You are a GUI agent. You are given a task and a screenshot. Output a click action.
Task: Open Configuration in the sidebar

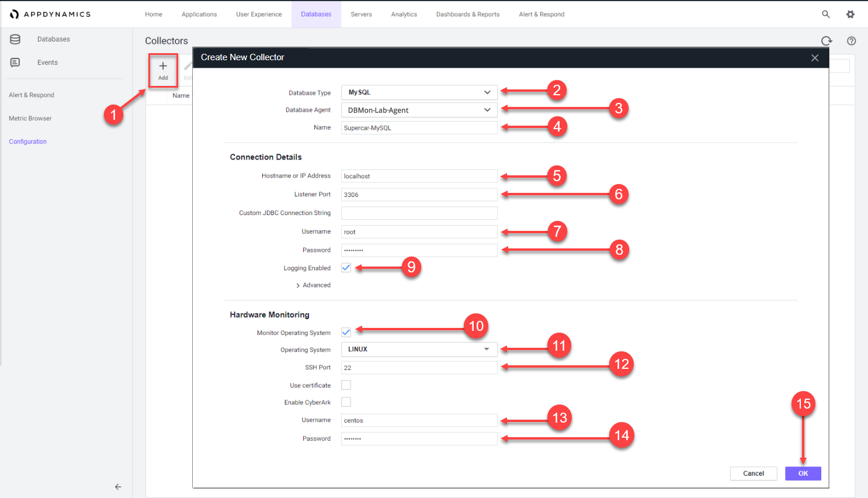click(27, 141)
